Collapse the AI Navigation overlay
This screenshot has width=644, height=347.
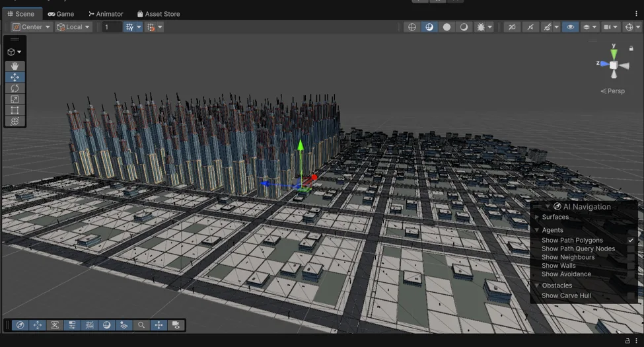tap(547, 207)
